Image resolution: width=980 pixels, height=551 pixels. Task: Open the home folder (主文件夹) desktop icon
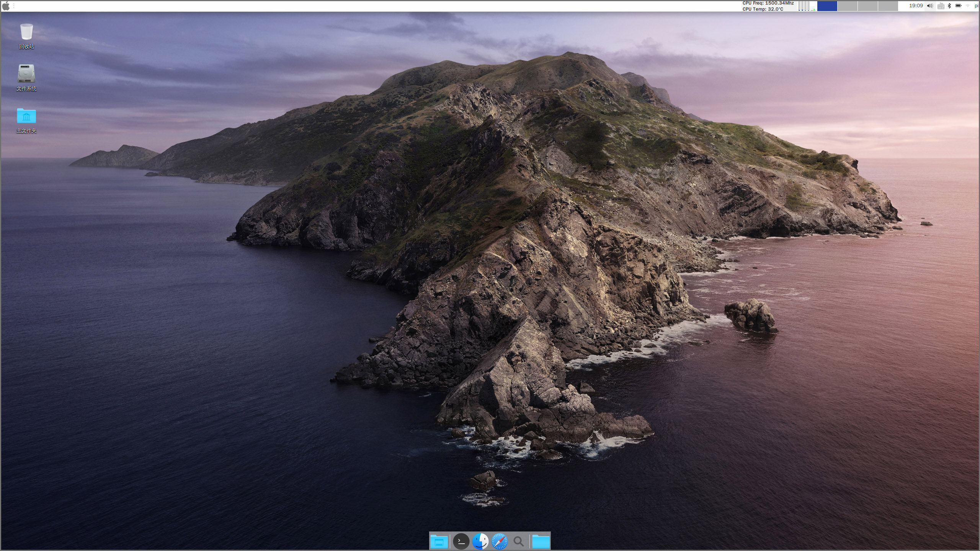click(x=26, y=116)
